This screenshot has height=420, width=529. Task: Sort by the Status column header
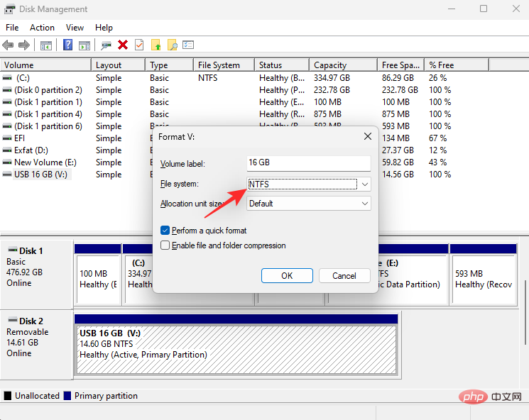pyautogui.click(x=282, y=65)
